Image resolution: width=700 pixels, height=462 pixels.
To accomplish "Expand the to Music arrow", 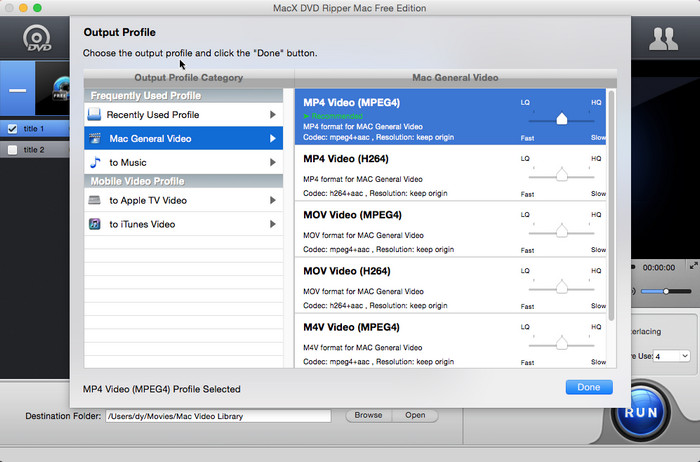I will point(272,162).
